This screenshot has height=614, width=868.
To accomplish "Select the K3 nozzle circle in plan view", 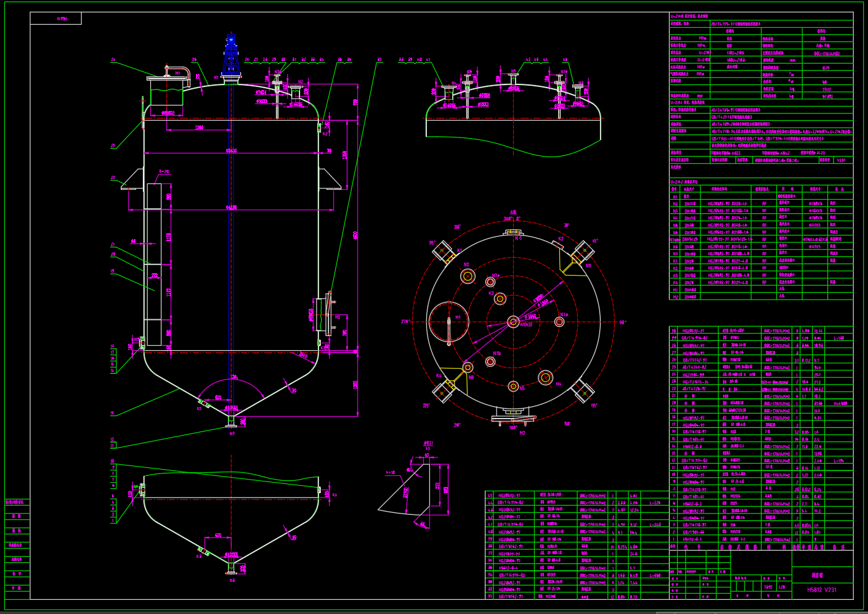I will pos(500,299).
